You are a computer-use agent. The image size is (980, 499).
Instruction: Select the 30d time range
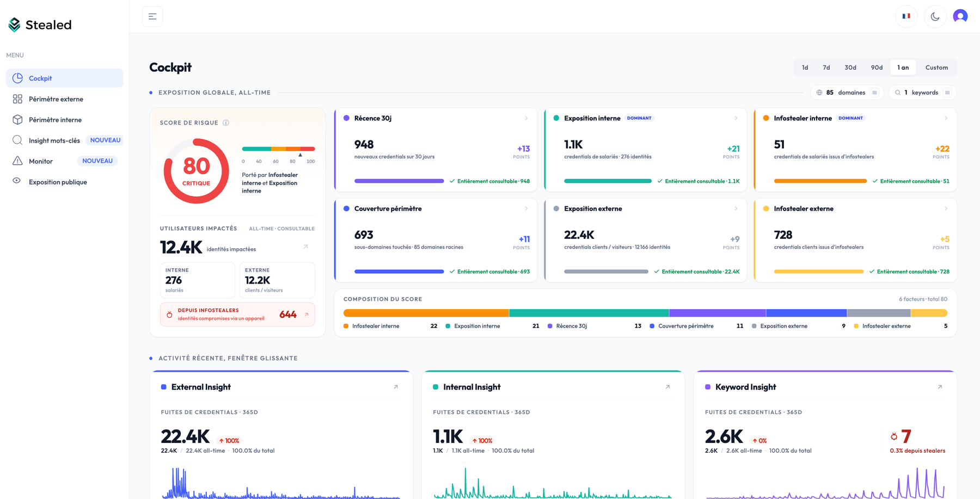click(x=850, y=67)
